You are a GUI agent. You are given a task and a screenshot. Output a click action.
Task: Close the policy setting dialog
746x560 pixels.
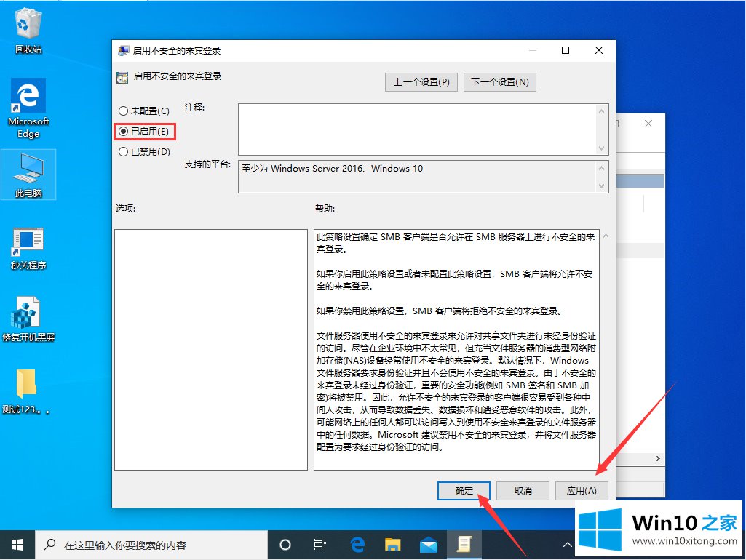point(599,50)
